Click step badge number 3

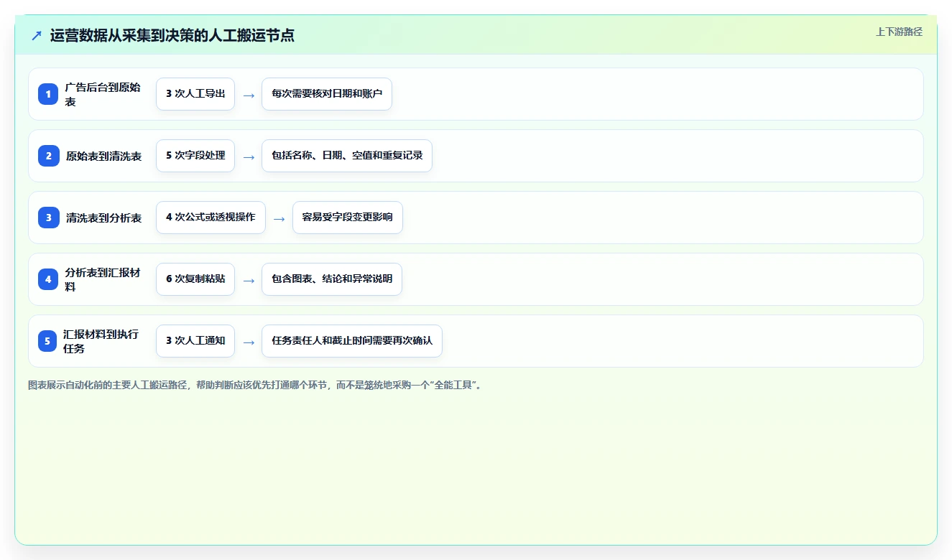[x=48, y=218]
